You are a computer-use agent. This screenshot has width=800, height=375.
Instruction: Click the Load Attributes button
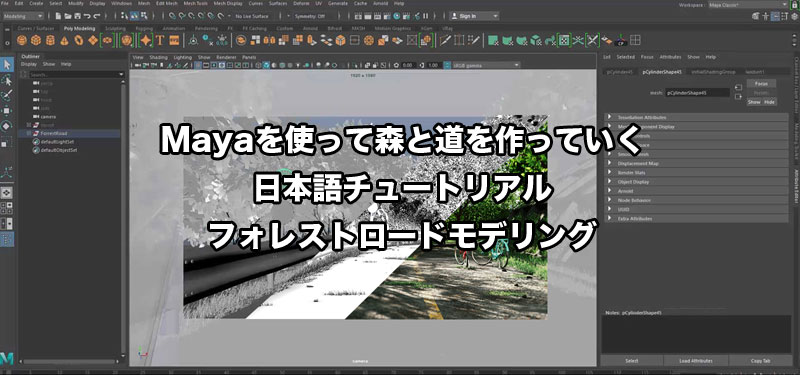click(696, 361)
